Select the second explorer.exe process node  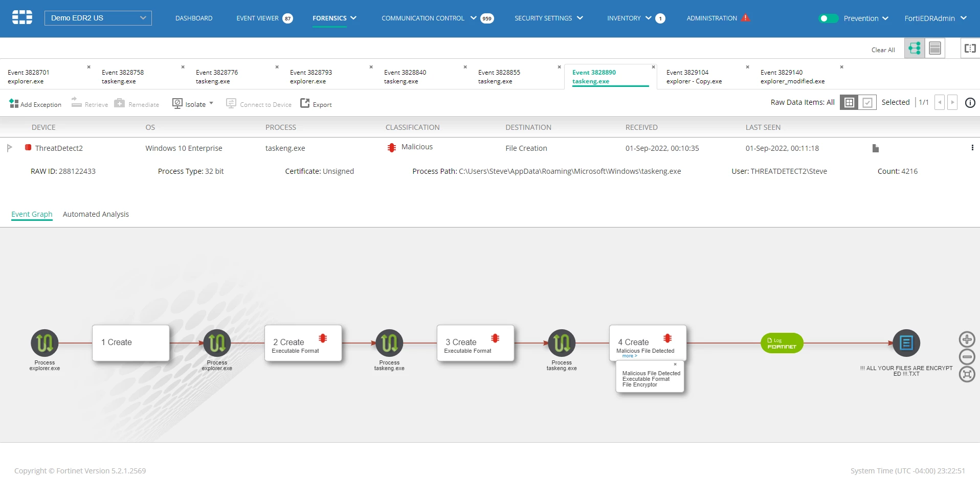(x=217, y=343)
